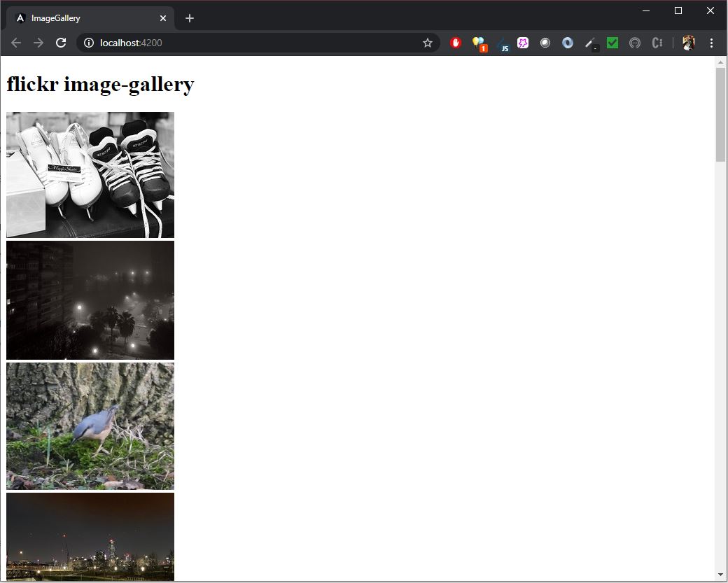Click the blue circle OneTab extension
The image size is (728, 583).
pos(567,43)
